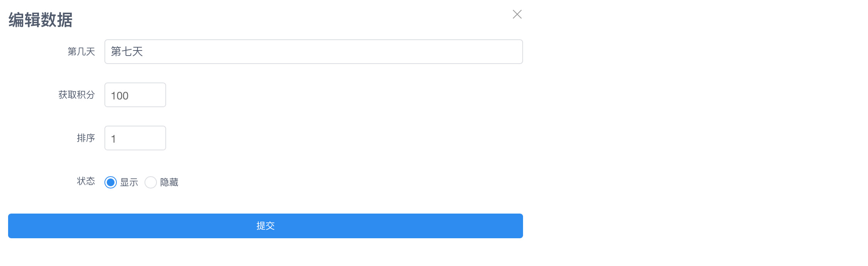Click the 显示 option text label
The image size is (868, 266).
129,182
